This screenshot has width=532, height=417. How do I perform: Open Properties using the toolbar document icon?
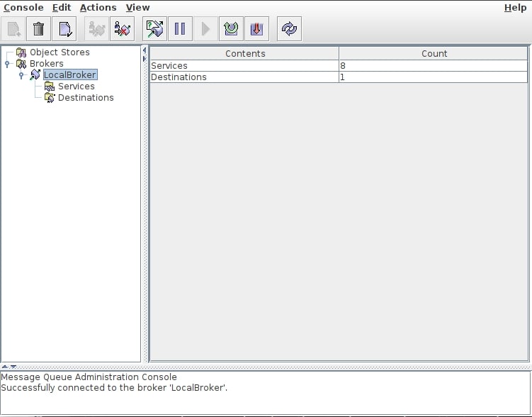[64, 29]
